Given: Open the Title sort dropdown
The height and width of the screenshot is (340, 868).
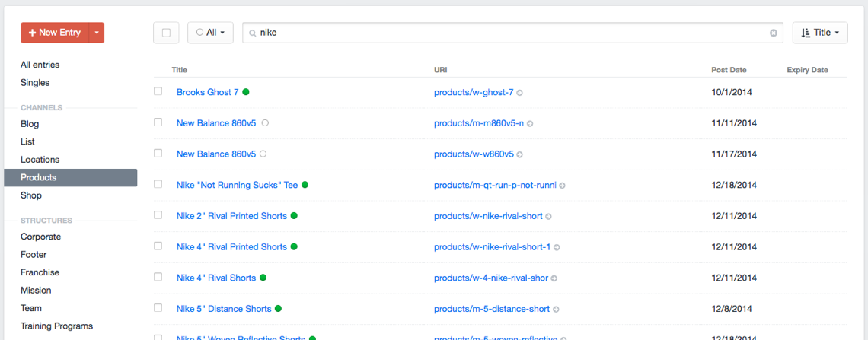Looking at the screenshot, I should coord(820,33).
